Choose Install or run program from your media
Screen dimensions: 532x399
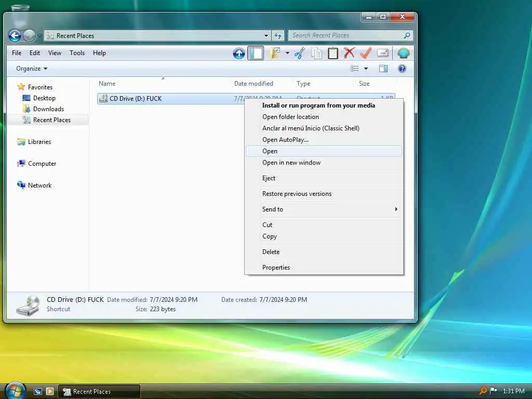pyautogui.click(x=324, y=105)
